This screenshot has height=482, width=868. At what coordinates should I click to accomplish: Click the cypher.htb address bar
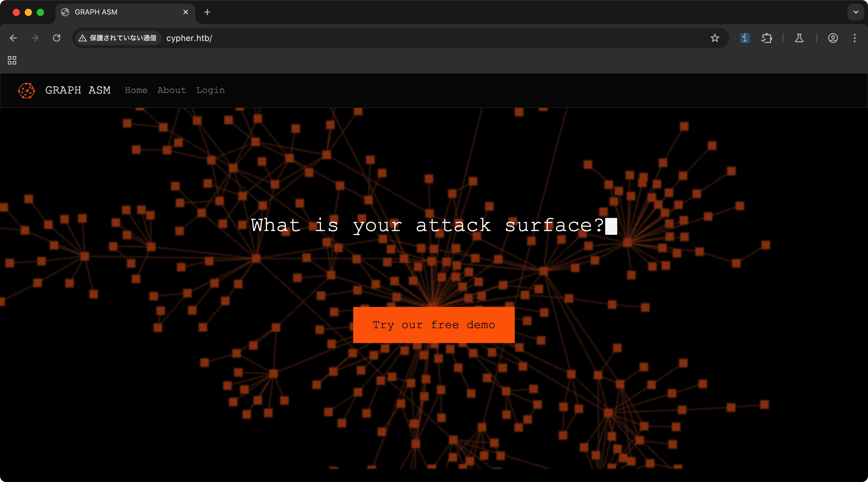(x=404, y=38)
